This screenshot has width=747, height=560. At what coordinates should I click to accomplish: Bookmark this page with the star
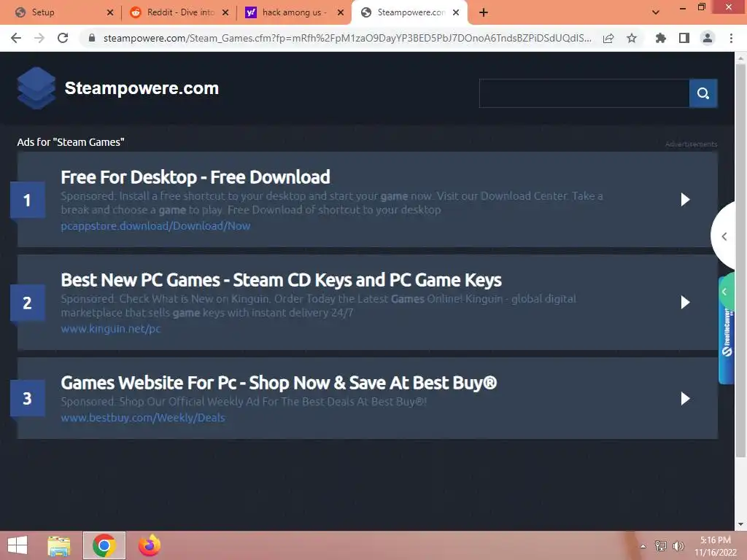pyautogui.click(x=632, y=38)
